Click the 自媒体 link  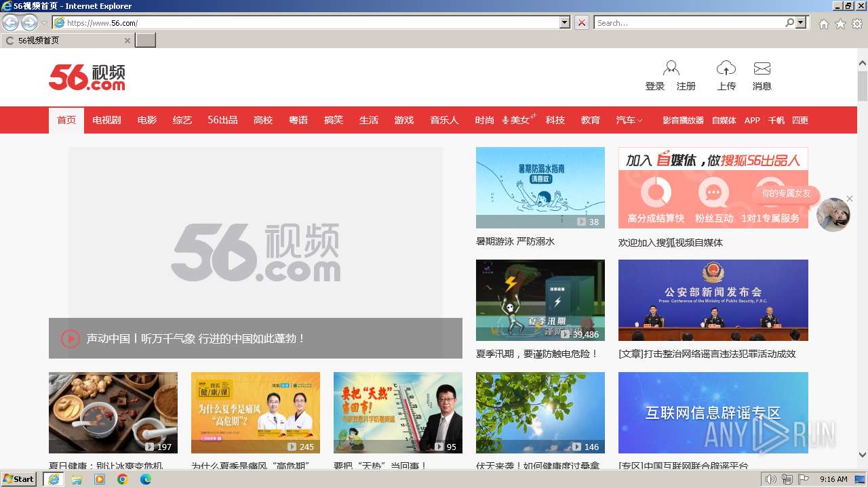724,120
